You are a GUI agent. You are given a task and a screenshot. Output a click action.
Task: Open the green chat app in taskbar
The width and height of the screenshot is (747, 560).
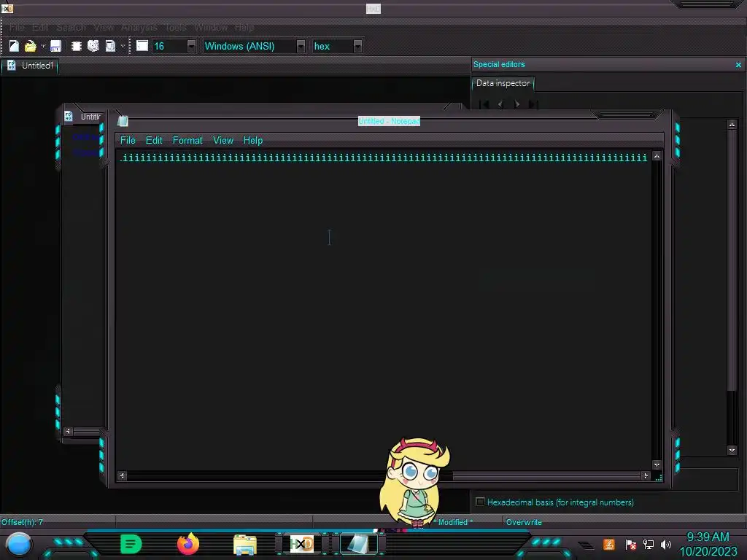point(131,544)
